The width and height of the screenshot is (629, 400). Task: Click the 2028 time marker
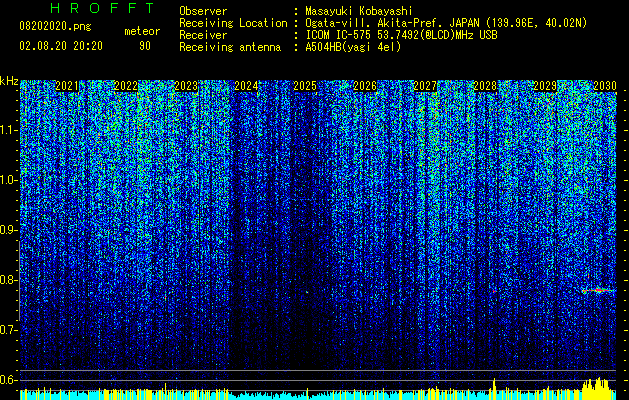tap(485, 86)
